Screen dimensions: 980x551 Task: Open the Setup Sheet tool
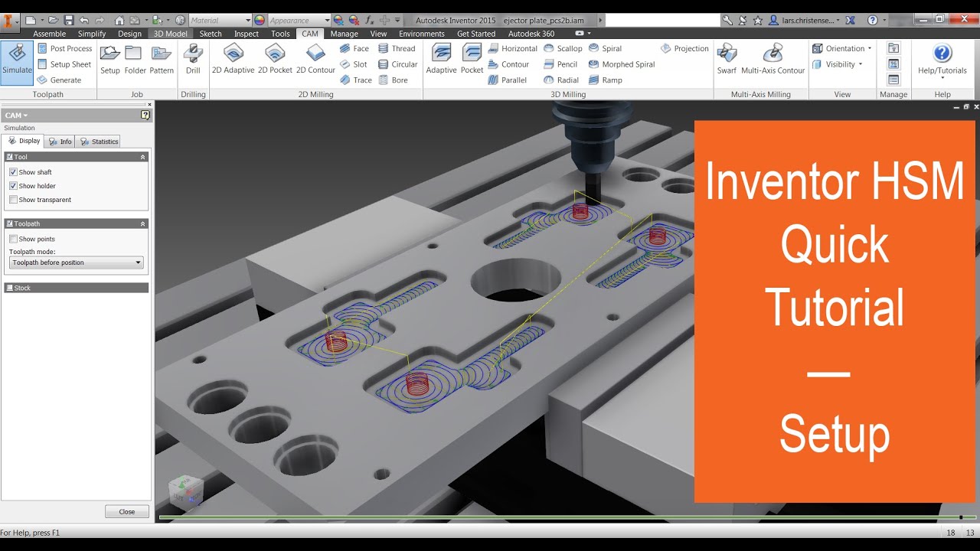click(x=64, y=64)
